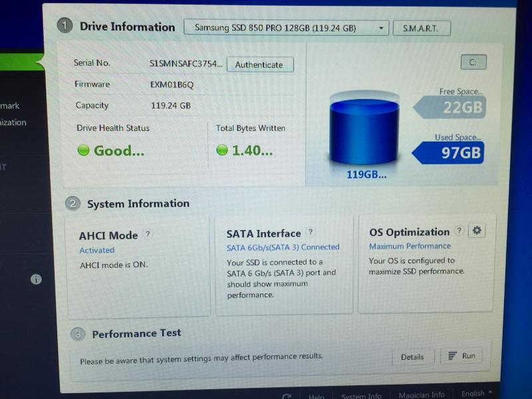Open OS Optimization gear settings
The height and width of the screenshot is (399, 532).
(477, 231)
